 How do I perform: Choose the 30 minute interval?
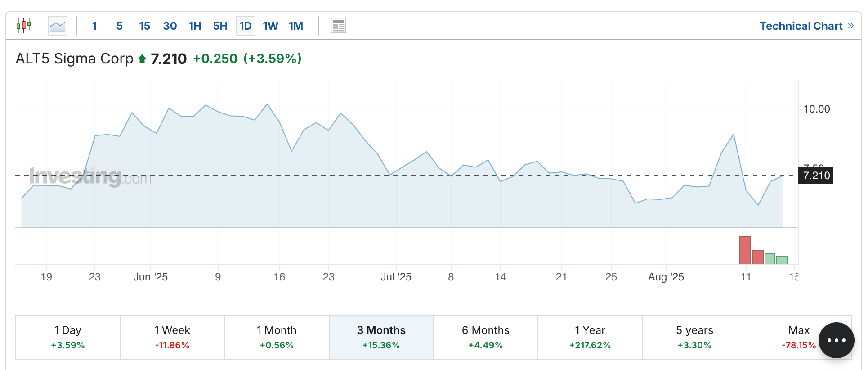click(170, 26)
